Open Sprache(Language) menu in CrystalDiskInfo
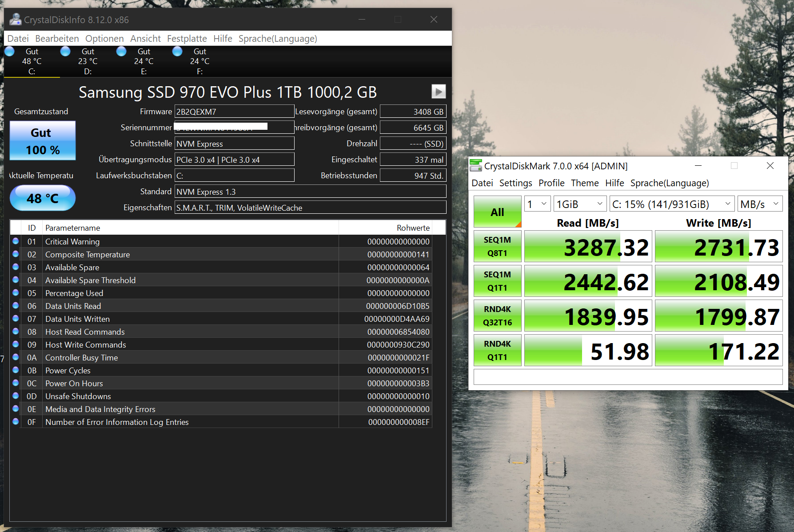794x532 pixels. pos(278,39)
